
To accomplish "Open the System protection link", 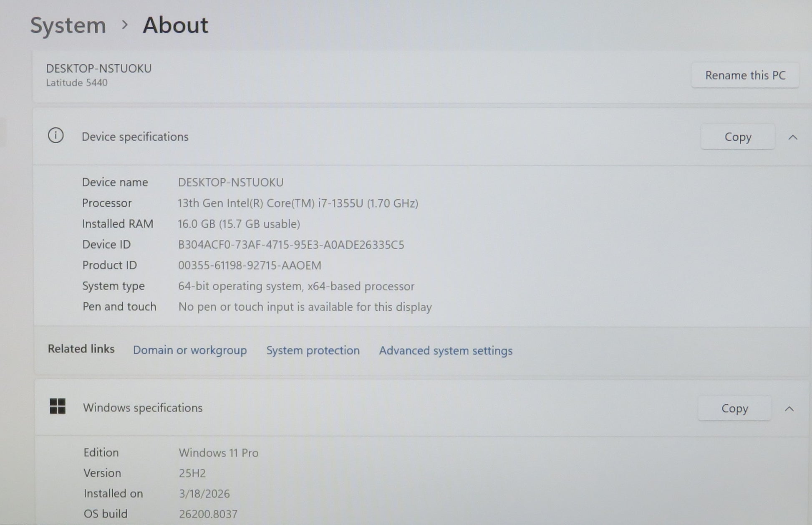I will (313, 350).
